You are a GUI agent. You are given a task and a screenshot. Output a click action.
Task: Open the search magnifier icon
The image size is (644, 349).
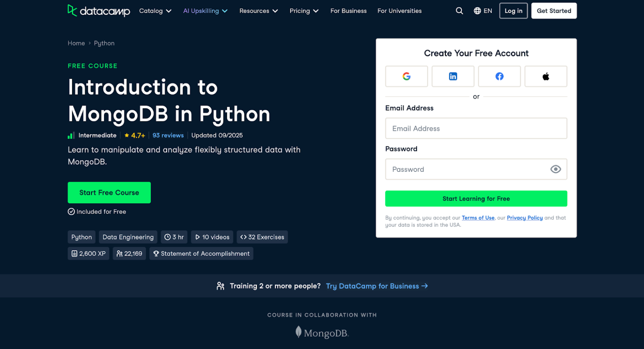[x=460, y=11]
